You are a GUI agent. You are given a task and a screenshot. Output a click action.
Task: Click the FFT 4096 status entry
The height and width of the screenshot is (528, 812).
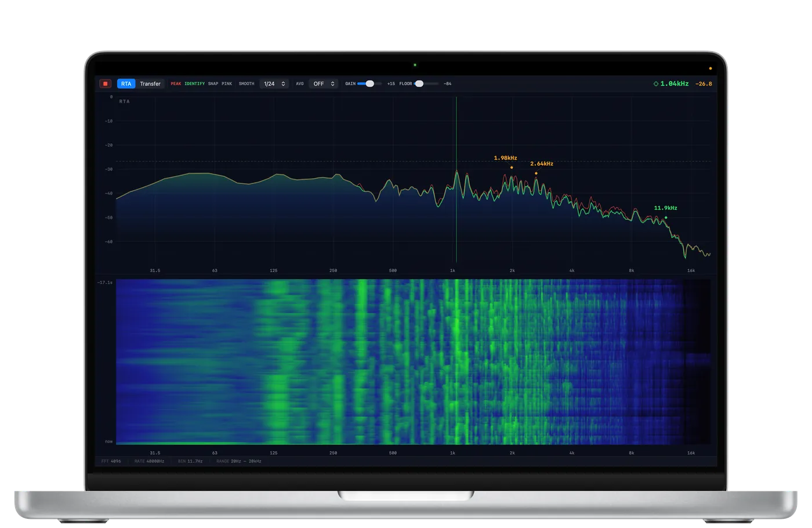click(111, 461)
